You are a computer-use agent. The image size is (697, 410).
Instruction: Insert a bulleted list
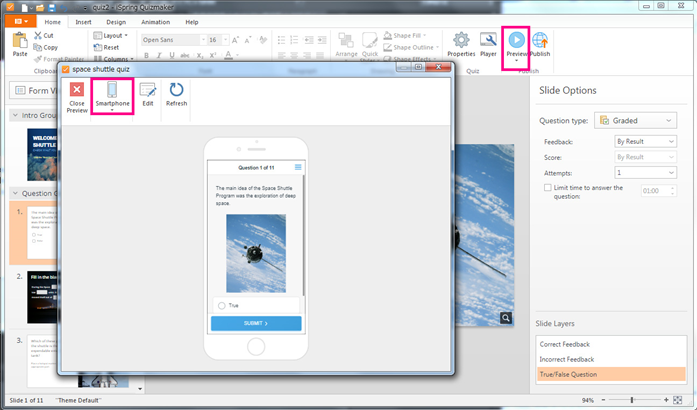tap(281, 40)
